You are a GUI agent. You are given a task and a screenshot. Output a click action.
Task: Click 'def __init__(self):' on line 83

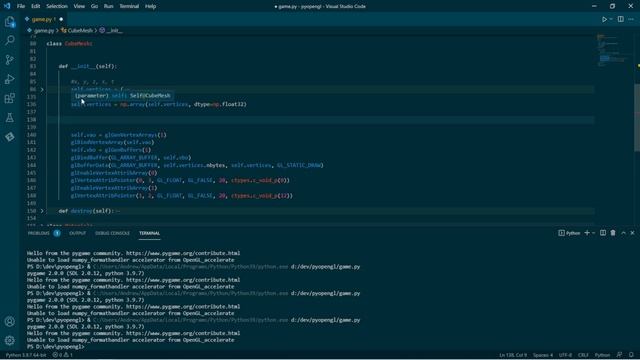88,67
